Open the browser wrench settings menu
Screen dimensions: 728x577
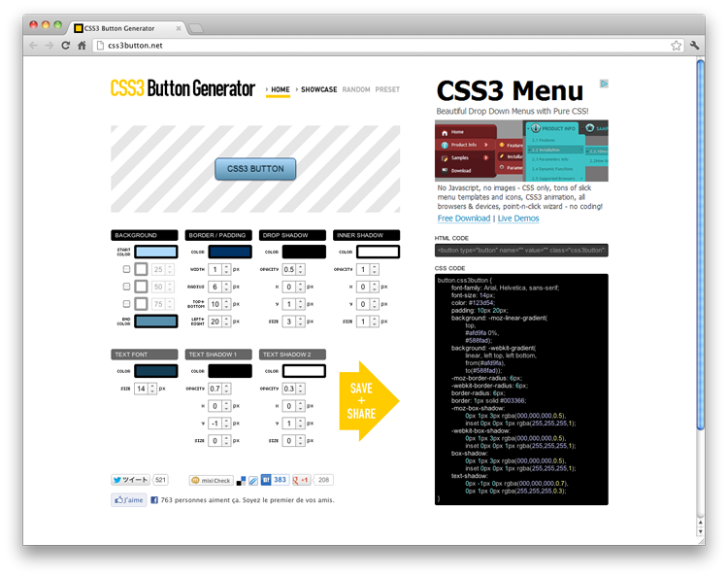tap(695, 46)
